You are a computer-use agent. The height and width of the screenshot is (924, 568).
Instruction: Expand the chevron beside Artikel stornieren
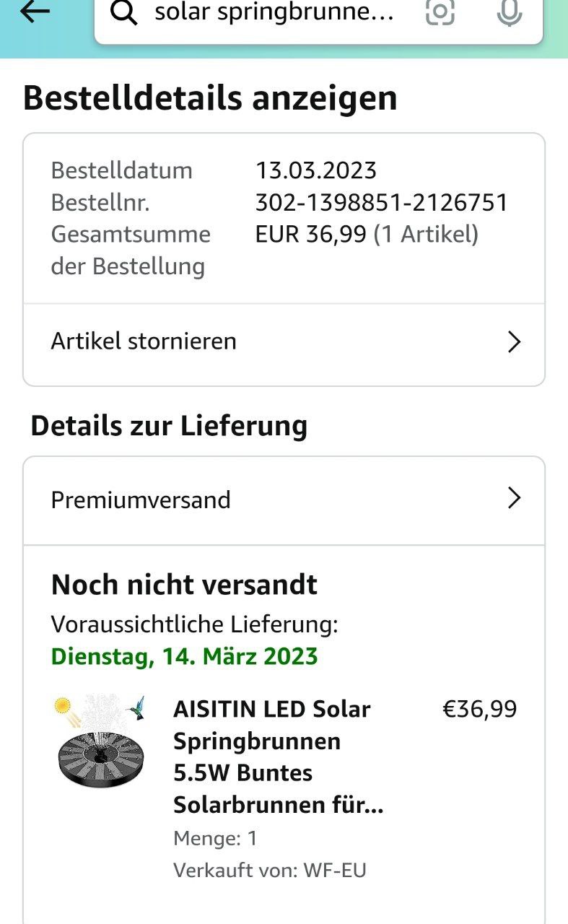point(514,341)
